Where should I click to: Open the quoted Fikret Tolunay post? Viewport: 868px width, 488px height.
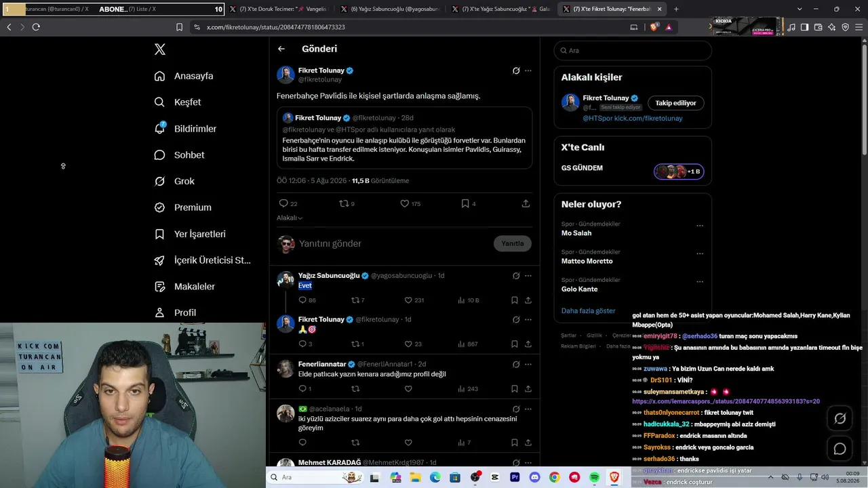[x=404, y=138]
